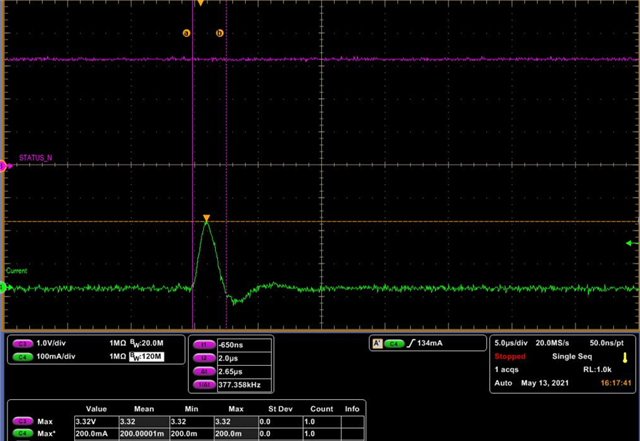640x441 pixels.
Task: Click the Auto trigger mode text
Action: (x=503, y=383)
